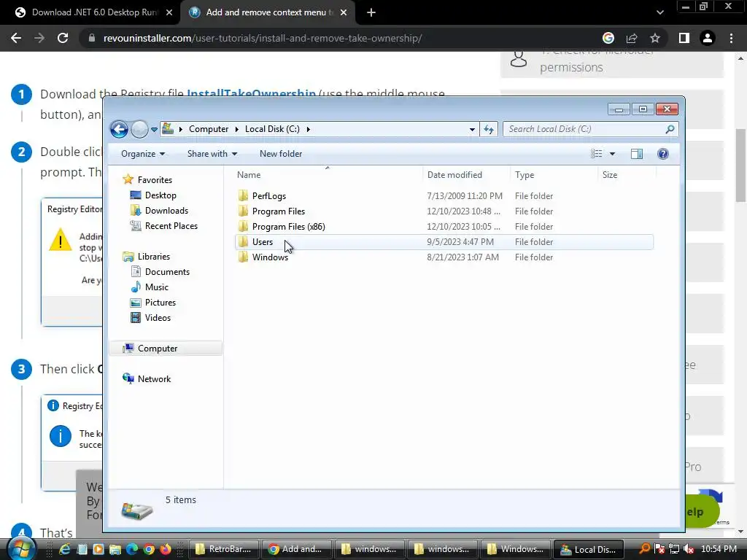This screenshot has width=747, height=560.
Task: Sort by Date modified column header
Action: coord(466,175)
